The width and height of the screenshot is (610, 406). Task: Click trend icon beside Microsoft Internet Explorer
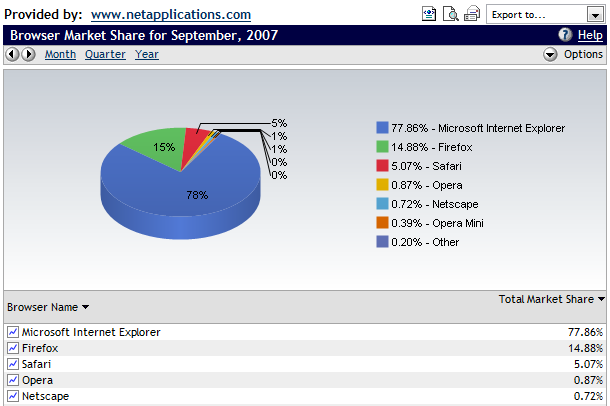pyautogui.click(x=13, y=332)
